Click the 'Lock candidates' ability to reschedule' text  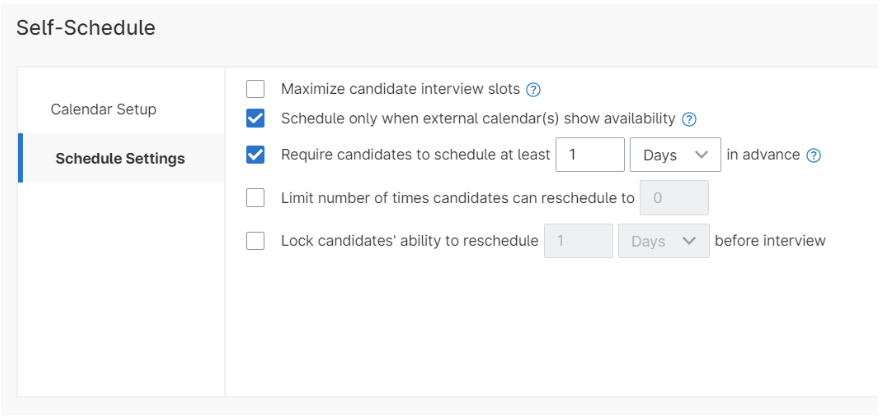[410, 241]
